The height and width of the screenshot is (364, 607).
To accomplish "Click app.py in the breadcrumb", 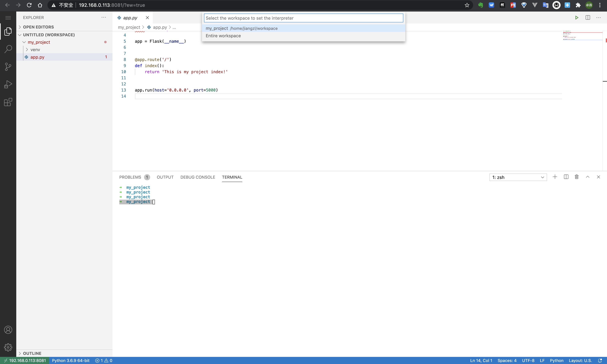I will point(160,27).
